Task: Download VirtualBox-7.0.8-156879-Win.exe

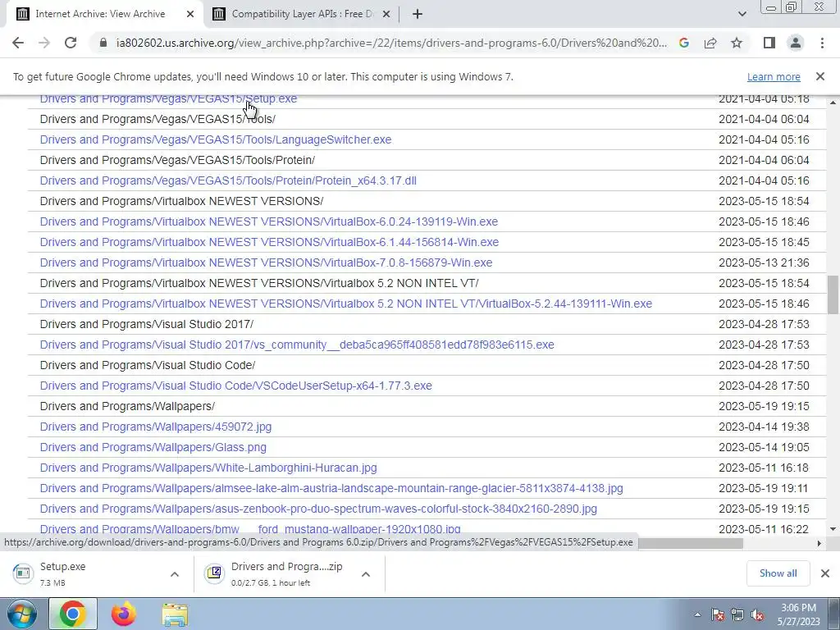Action: (266, 262)
